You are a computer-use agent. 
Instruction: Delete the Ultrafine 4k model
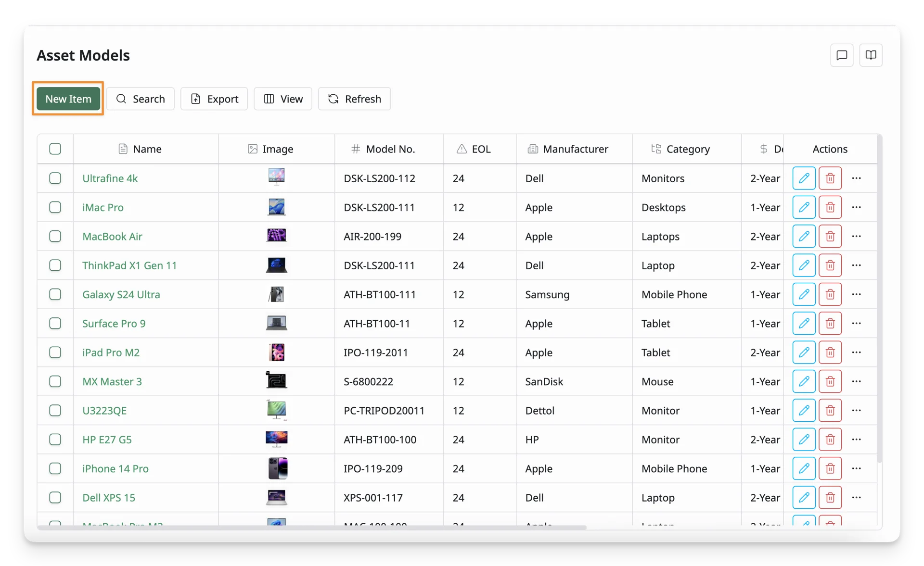(830, 178)
